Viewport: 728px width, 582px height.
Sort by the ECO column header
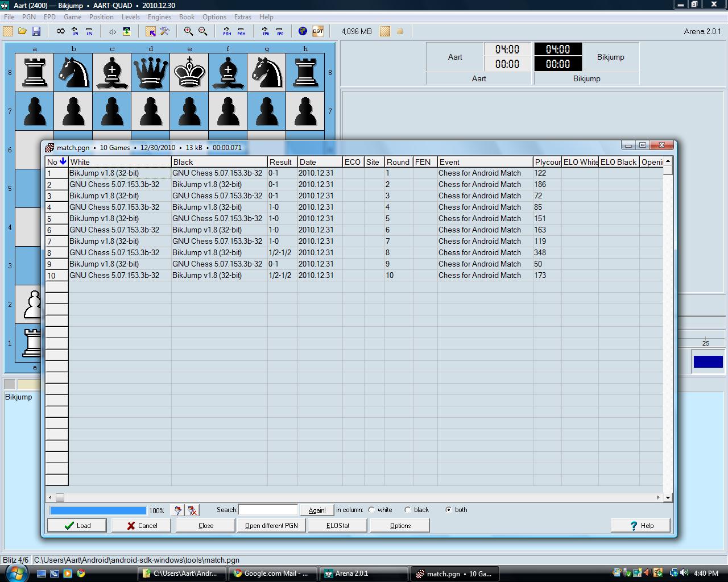353,162
